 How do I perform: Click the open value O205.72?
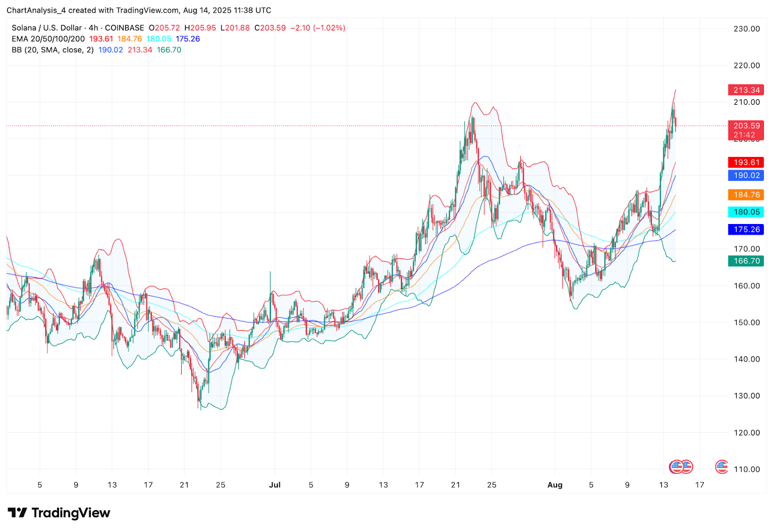pos(164,28)
